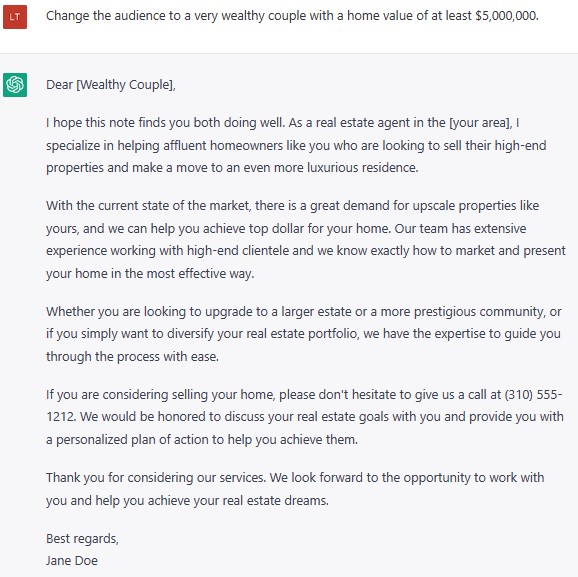Image resolution: width=578 pixels, height=577 pixels.
Task: Click the red LT user avatar
Action: click(15, 17)
